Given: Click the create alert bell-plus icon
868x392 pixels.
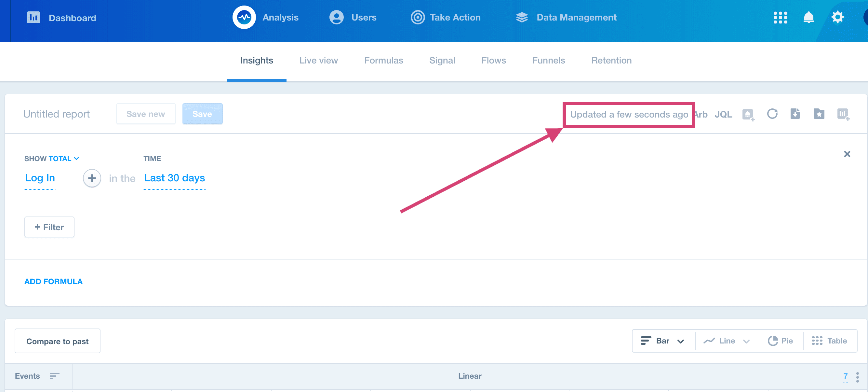Looking at the screenshot, I should pyautogui.click(x=748, y=114).
